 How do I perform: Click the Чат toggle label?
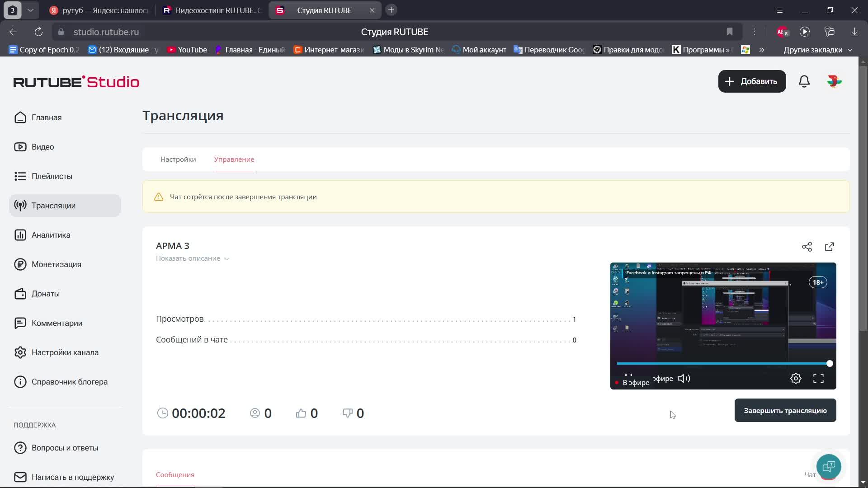[810, 475]
